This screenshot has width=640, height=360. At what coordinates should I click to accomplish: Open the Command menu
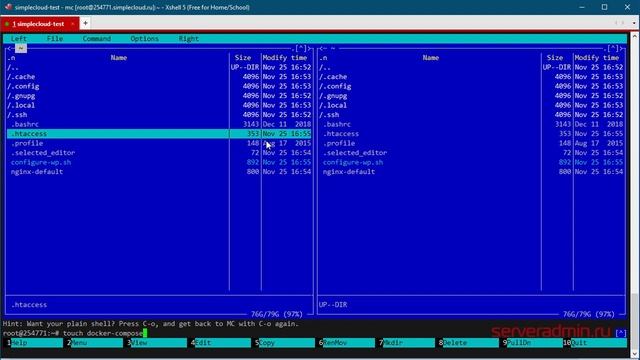97,39
